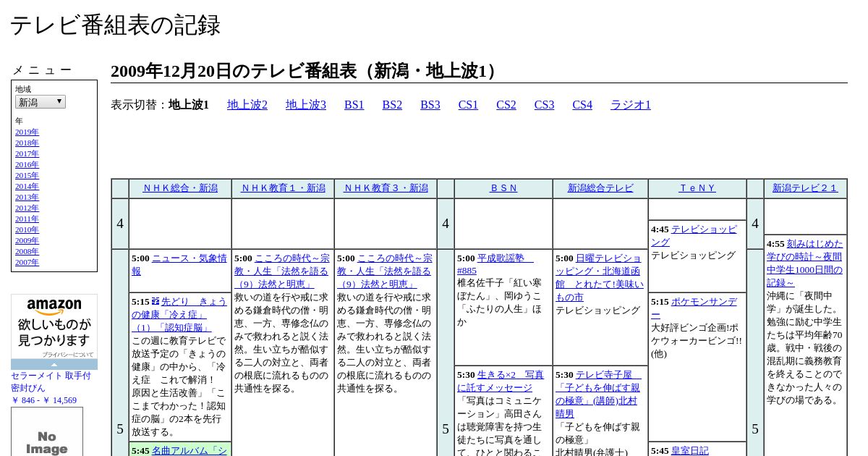The height and width of the screenshot is (456, 868).
Task: Open 先どり きょうの健康「冷え症」program link
Action: tap(179, 314)
